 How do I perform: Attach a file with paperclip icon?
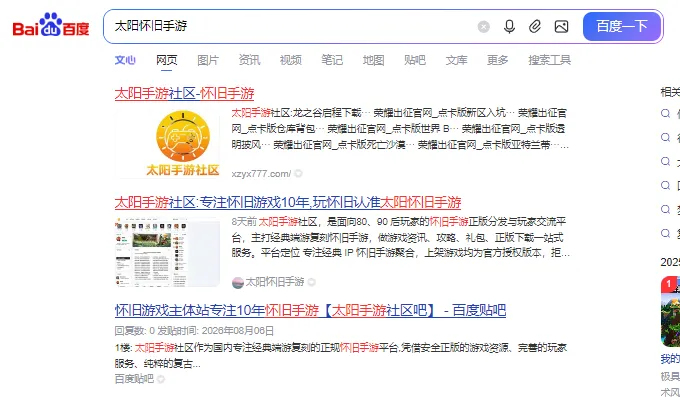(535, 27)
